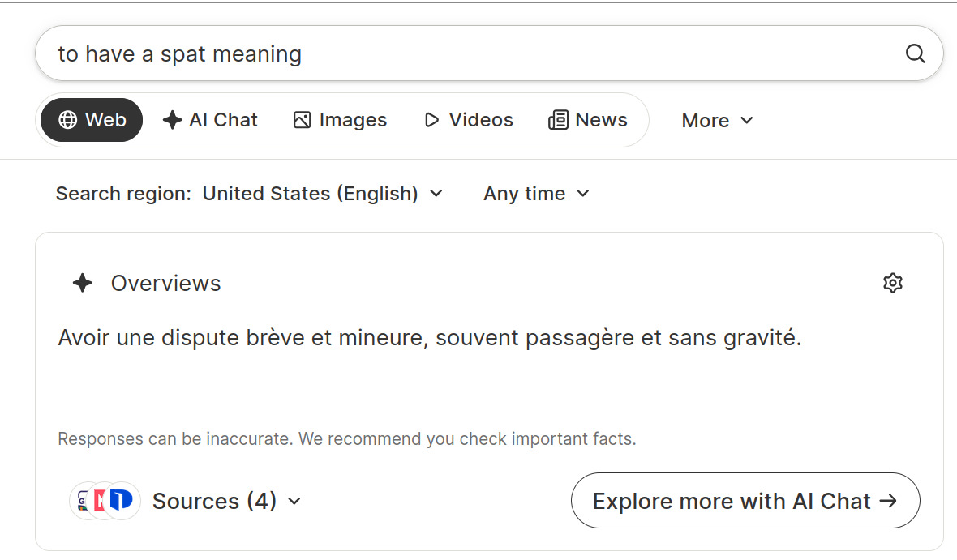Click the stacked source favicons
The height and width of the screenshot is (560, 957).
(x=105, y=501)
